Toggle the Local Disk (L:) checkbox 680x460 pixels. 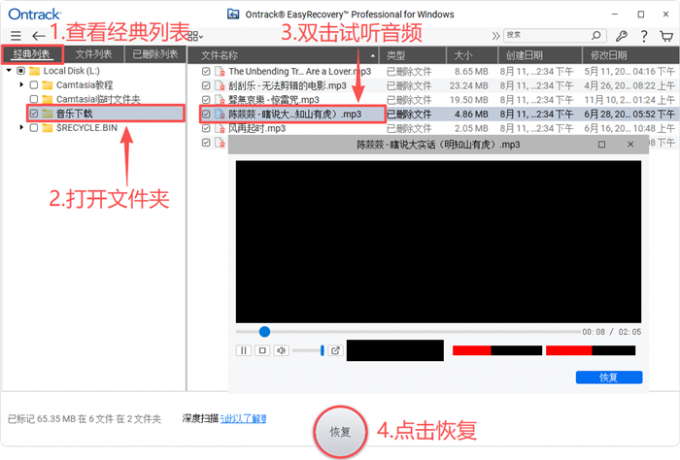tap(20, 71)
